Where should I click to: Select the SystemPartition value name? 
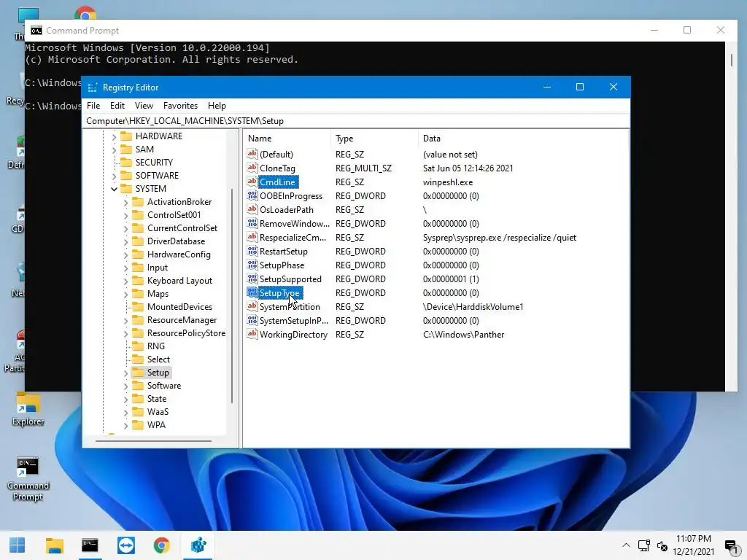tap(290, 307)
